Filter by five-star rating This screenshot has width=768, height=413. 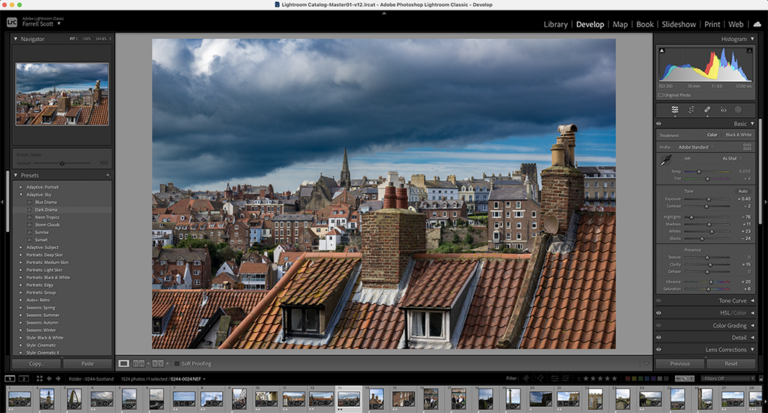(615, 378)
